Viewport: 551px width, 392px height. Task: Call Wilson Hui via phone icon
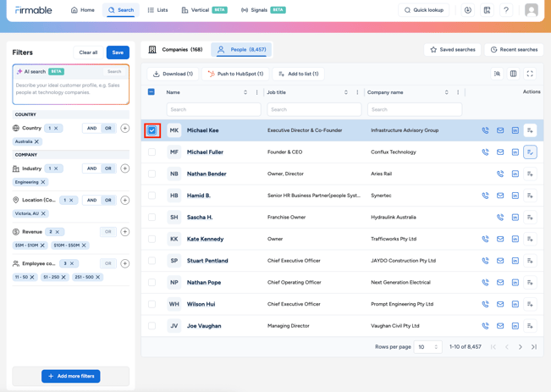click(485, 304)
